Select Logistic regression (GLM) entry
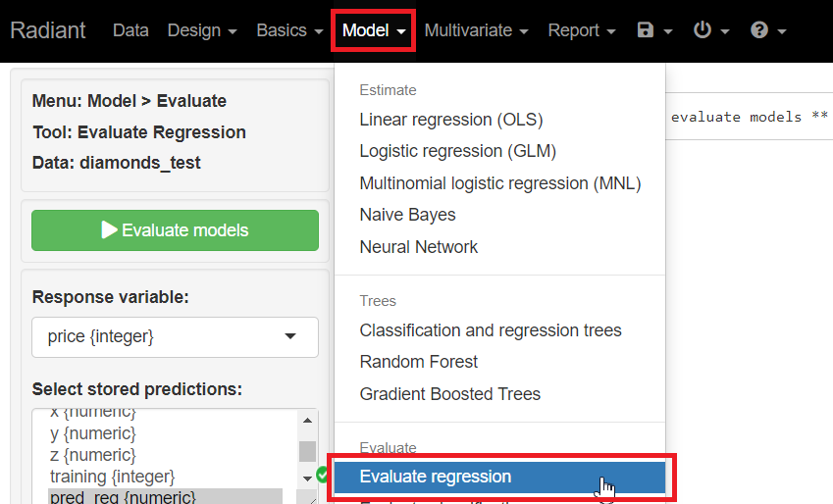This screenshot has height=504, width=833. point(457,151)
